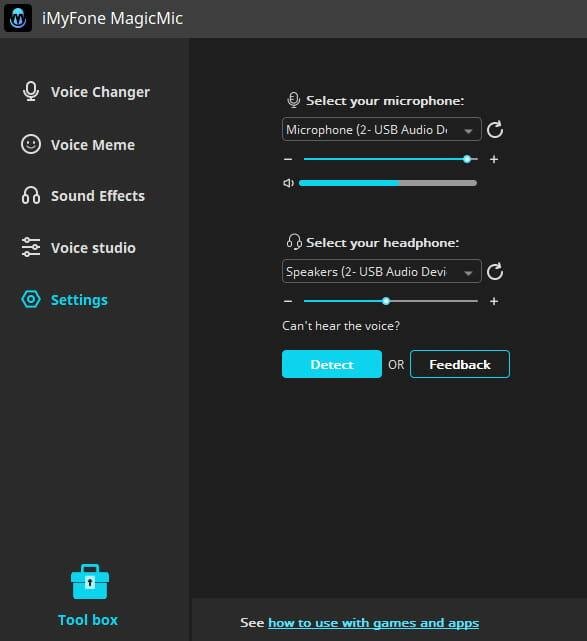This screenshot has height=641, width=587.
Task: Click the Detect button
Action: coord(332,364)
